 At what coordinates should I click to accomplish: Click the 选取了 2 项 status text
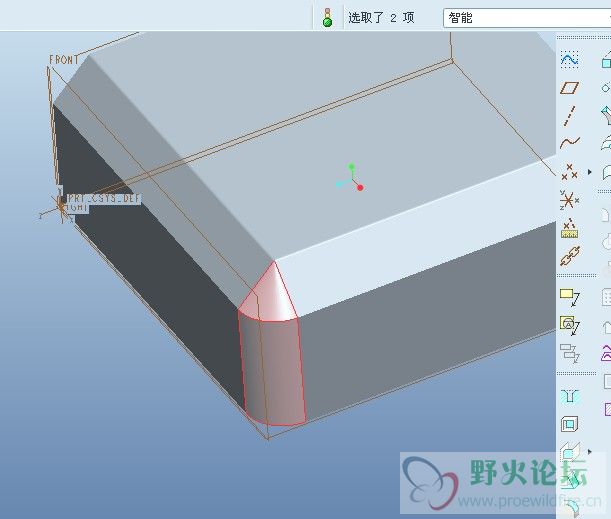381,18
